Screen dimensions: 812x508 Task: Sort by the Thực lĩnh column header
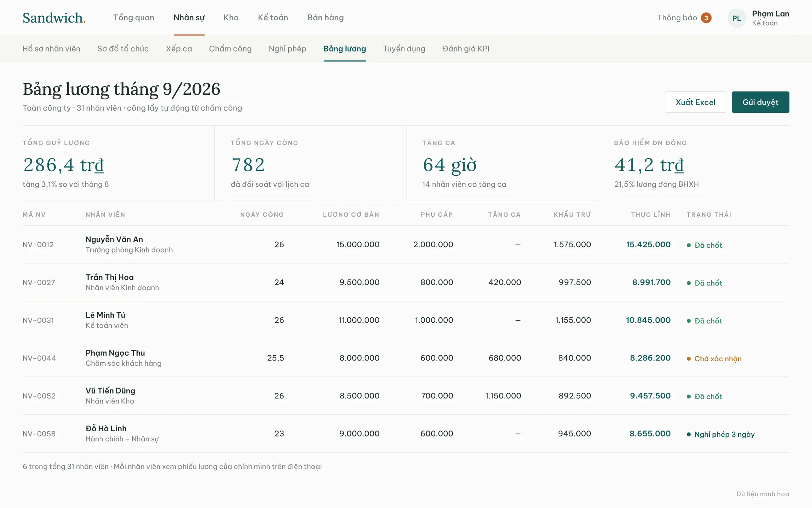651,214
